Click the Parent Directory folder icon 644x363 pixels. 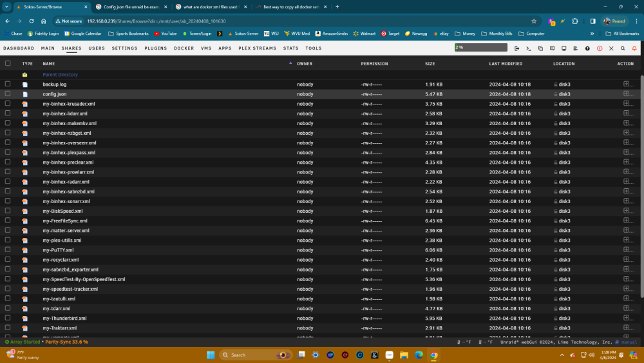(x=25, y=75)
